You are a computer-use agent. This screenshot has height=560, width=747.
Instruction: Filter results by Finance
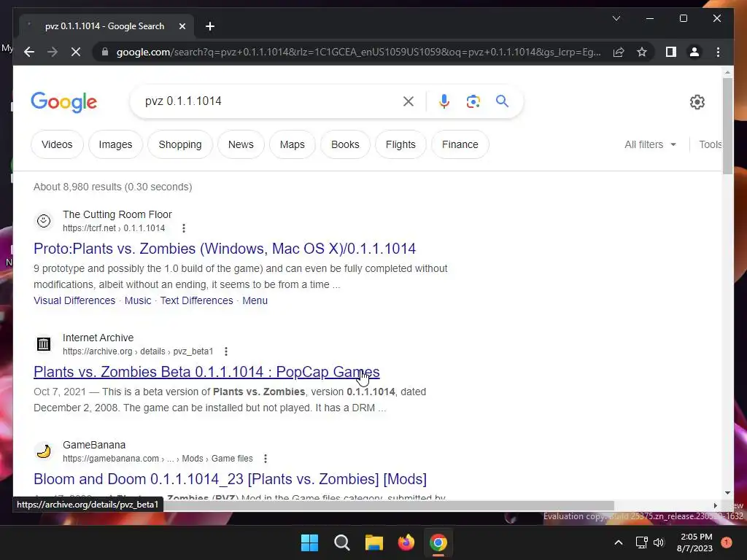click(460, 144)
